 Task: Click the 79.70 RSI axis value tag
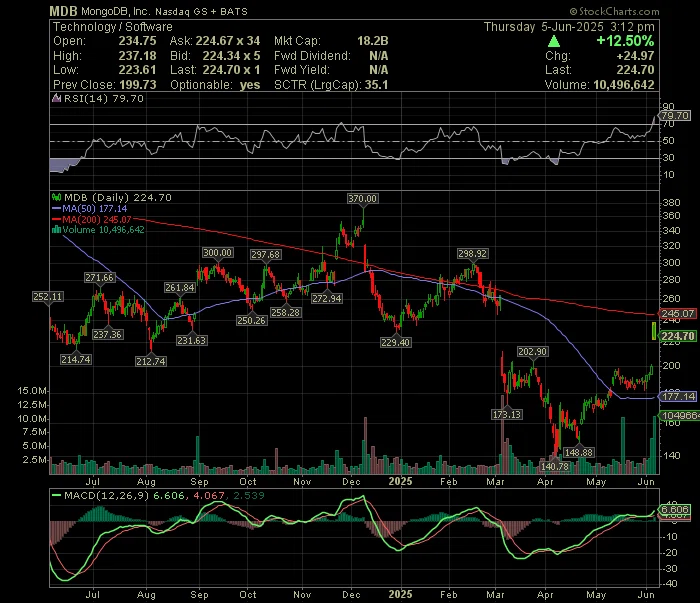[x=675, y=116]
